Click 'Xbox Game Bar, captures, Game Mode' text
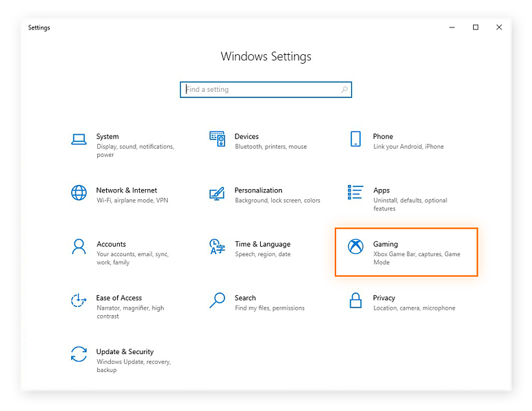This screenshot has width=532, height=411. pyautogui.click(x=417, y=258)
